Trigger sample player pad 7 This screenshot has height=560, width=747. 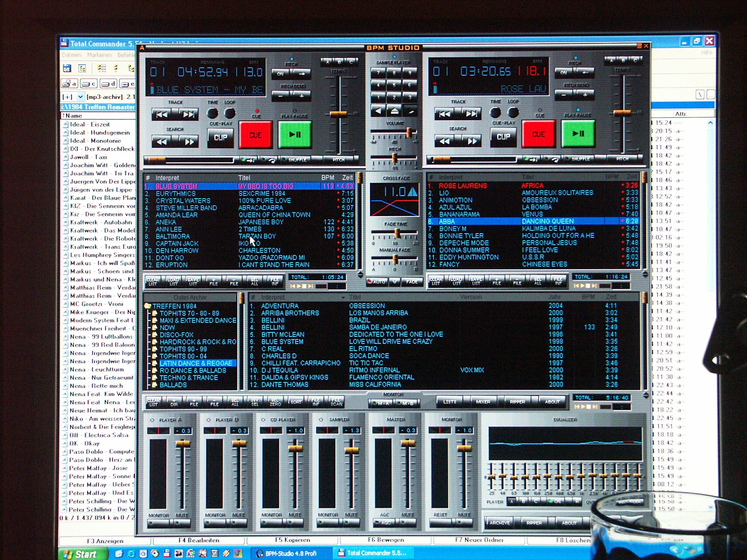(x=378, y=73)
